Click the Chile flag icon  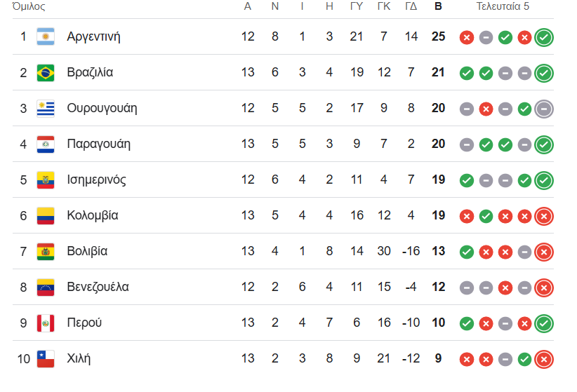pos(46,358)
